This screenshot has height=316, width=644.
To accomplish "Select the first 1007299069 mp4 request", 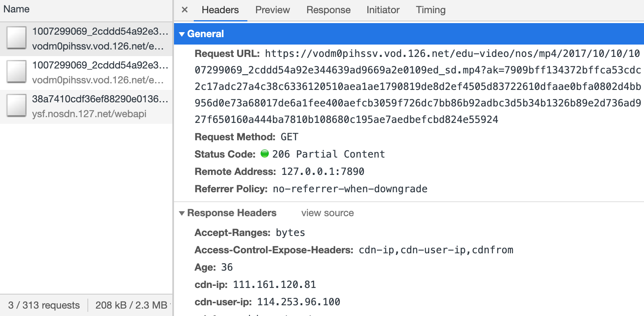I will tap(86, 39).
